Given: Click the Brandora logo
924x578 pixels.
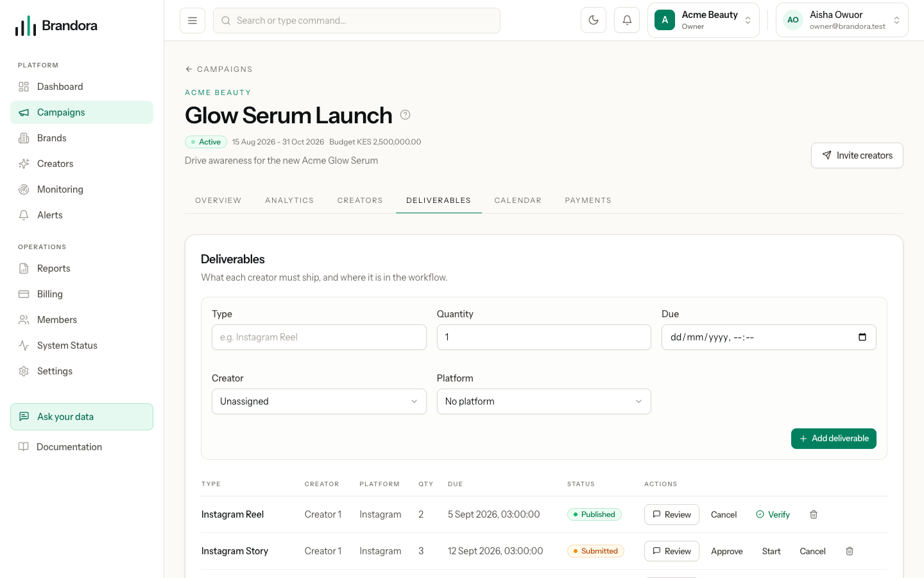Looking at the screenshot, I should tap(56, 26).
